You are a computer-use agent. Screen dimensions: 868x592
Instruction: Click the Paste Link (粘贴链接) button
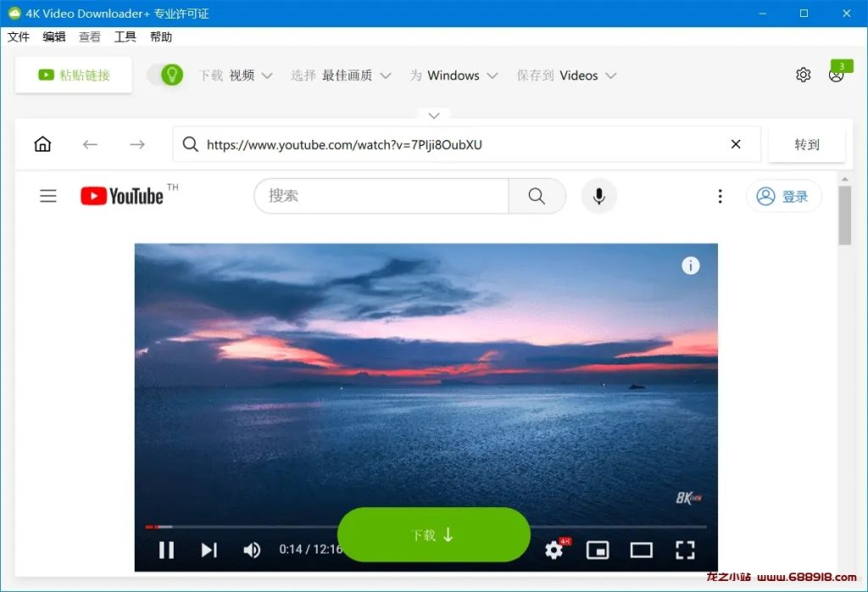(x=74, y=75)
